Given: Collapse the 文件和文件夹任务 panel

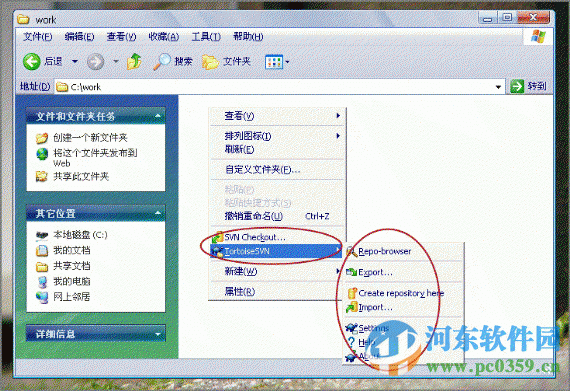Looking at the screenshot, I should 158,116.
